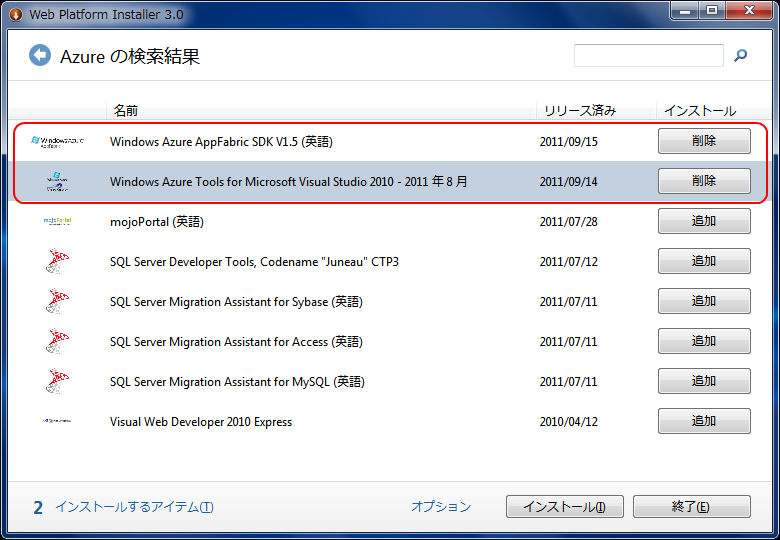The width and height of the screenshot is (780, 540).
Task: Add SQL Server Migration Assistant for MySQL
Action: coord(704,381)
